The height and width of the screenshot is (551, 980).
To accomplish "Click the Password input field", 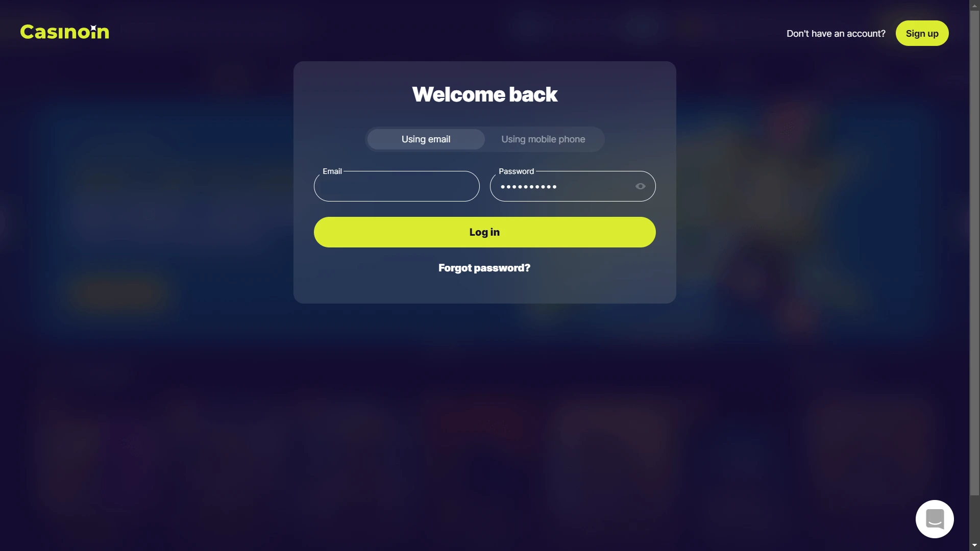I will tap(573, 186).
